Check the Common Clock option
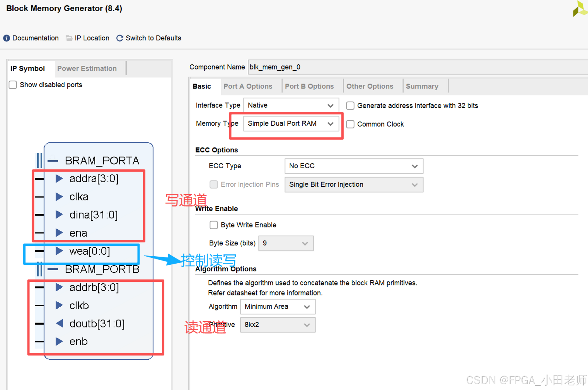588x390 pixels. [x=350, y=124]
